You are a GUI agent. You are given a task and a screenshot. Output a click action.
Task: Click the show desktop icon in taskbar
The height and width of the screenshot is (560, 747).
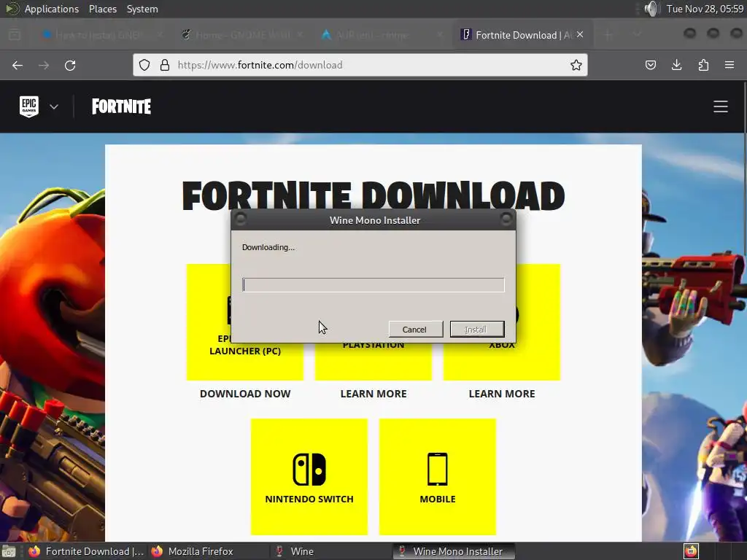click(9, 551)
